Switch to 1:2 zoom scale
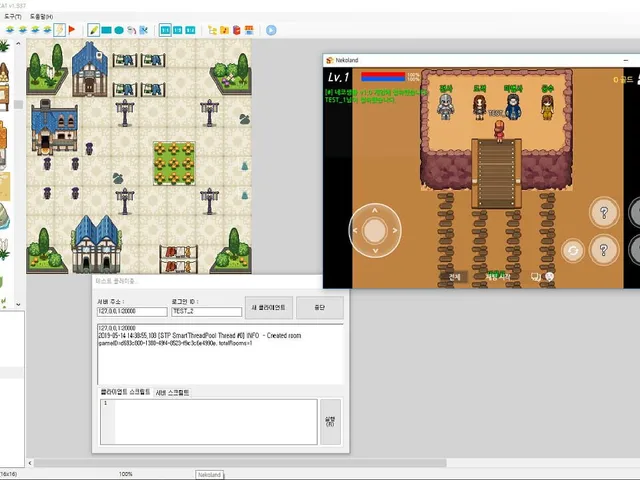This screenshot has width=640, height=480. [x=178, y=30]
